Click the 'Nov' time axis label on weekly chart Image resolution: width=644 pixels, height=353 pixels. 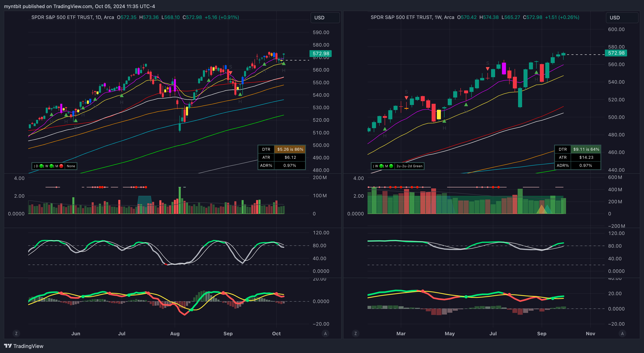pos(590,333)
